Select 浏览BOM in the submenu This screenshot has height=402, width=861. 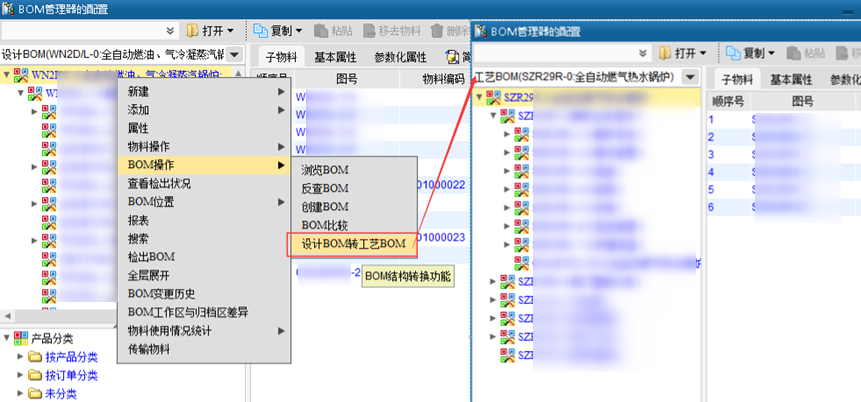point(354,170)
